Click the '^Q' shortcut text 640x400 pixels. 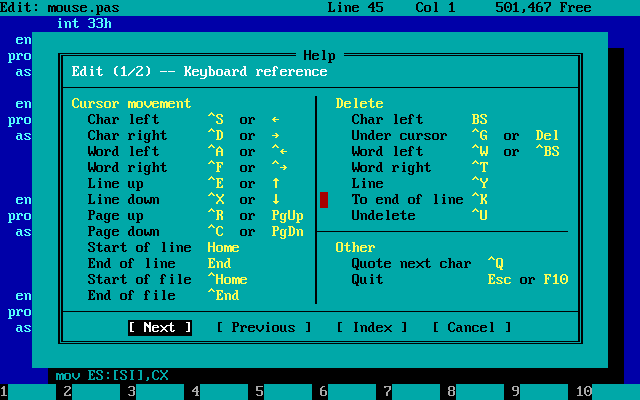click(x=496, y=263)
